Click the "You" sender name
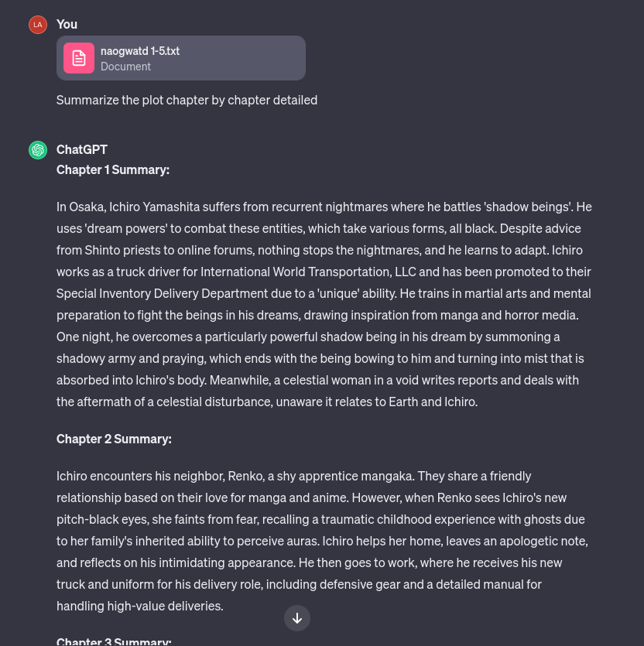This screenshot has width=644, height=646. tap(67, 24)
